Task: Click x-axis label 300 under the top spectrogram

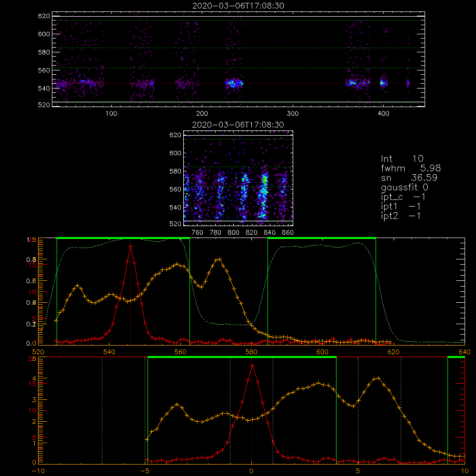Action: coord(293,114)
